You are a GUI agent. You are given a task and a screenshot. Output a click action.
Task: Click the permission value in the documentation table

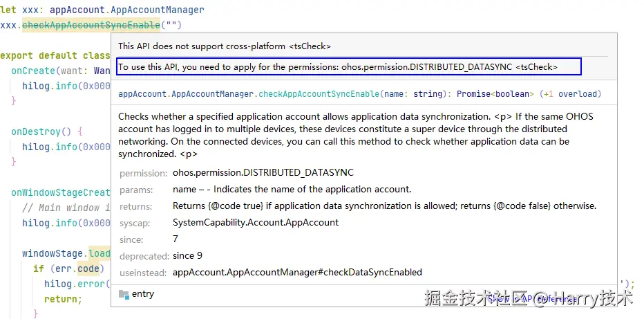click(263, 172)
